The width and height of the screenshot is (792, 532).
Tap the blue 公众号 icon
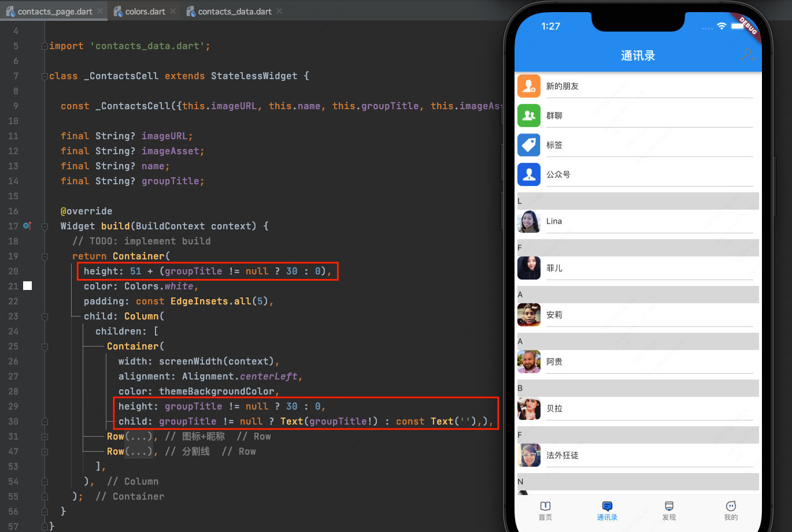529,174
